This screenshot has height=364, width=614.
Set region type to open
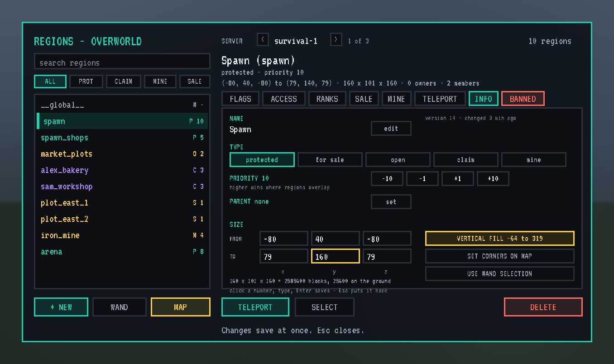(x=398, y=160)
